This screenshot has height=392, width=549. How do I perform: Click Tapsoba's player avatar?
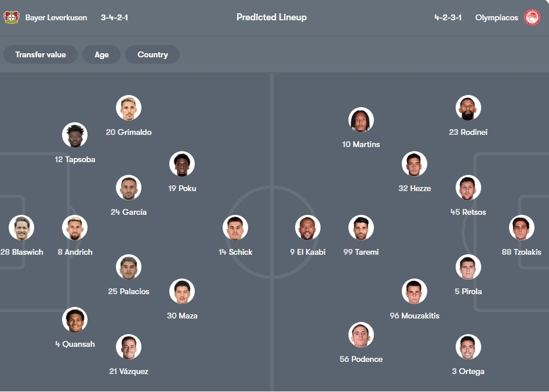75,135
